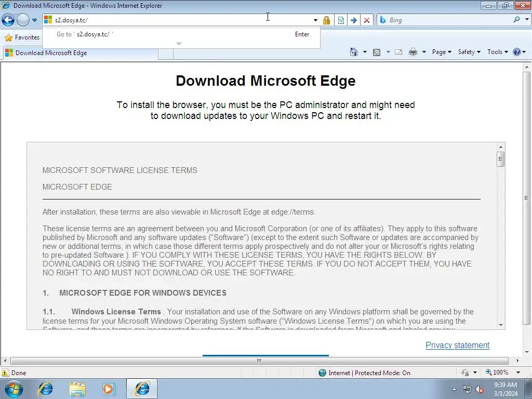Viewport: 532px width, 399px height.
Task: Open the Home button dropdown arrow
Action: [x=365, y=52]
